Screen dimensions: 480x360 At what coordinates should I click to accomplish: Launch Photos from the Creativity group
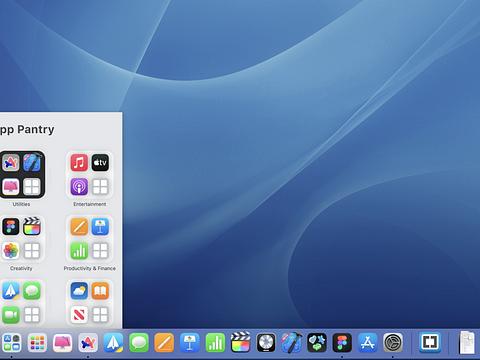pyautogui.click(x=11, y=251)
